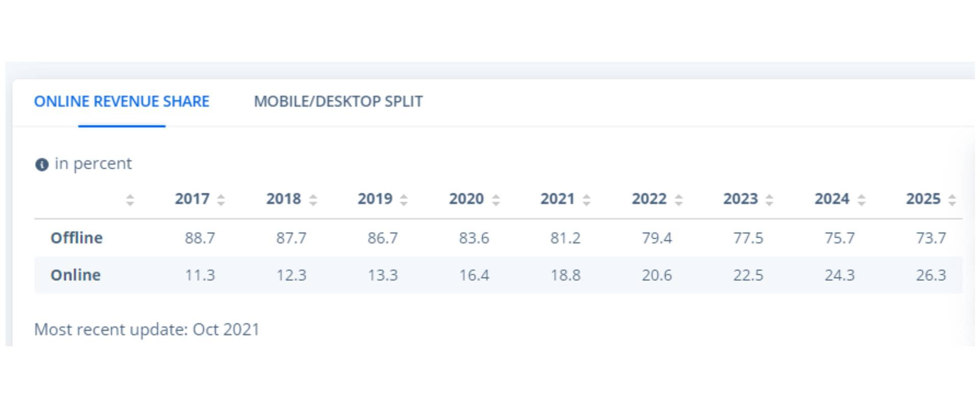980x408 pixels.
Task: Select the Offline row label
Action: (77, 238)
